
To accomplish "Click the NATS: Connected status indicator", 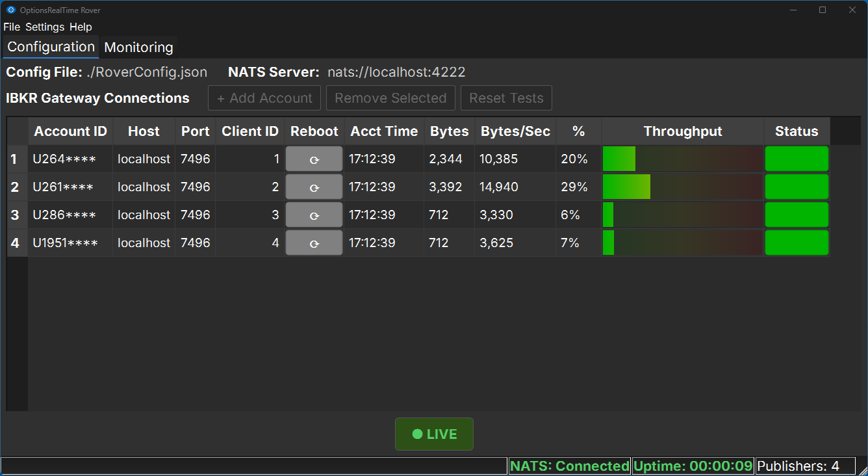I will tap(569, 466).
